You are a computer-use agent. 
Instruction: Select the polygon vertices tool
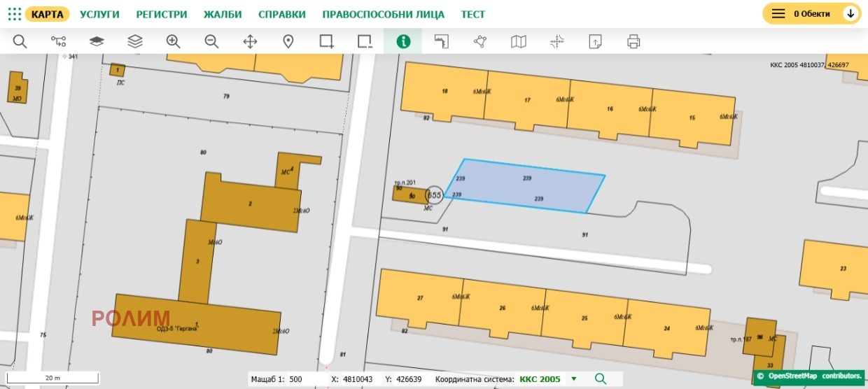pos(479,41)
